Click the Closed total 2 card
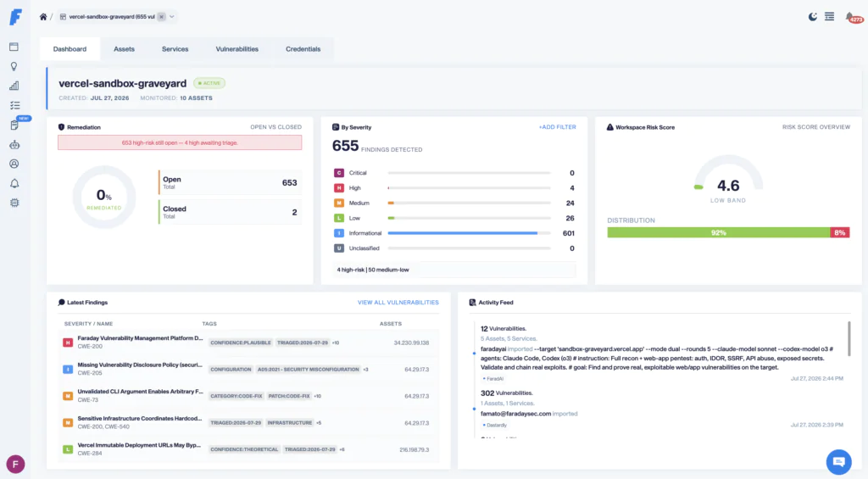The height and width of the screenshot is (479, 868). [x=230, y=212]
